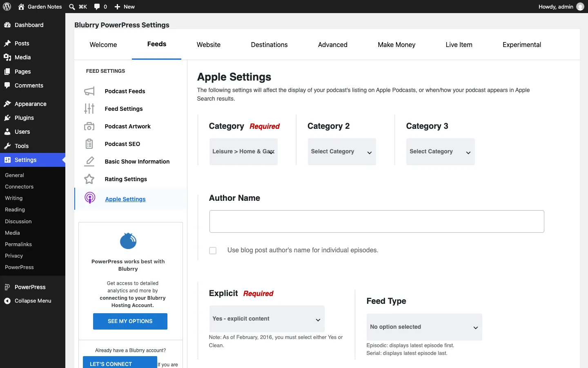Click the Dashboard gauge icon
The width and height of the screenshot is (588, 368).
coord(7,25)
